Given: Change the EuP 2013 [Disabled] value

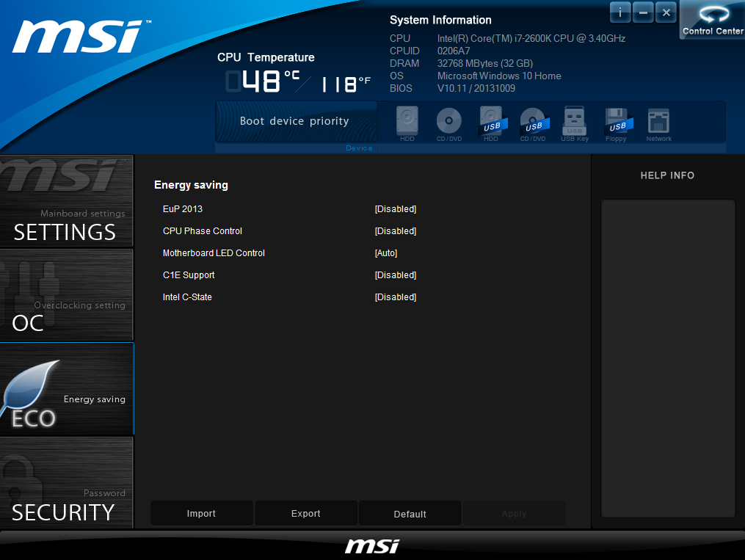Looking at the screenshot, I should pyautogui.click(x=396, y=209).
